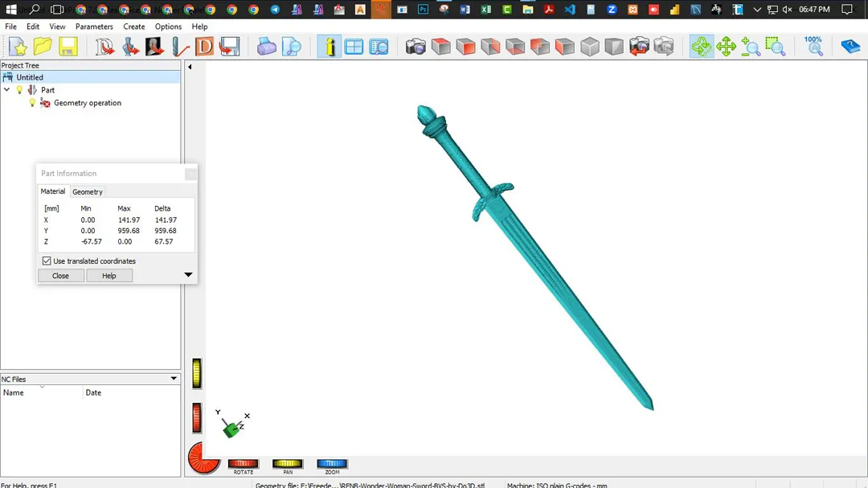This screenshot has width=868, height=488.
Task: Select the cube view with red top face
Action: click(x=440, y=47)
